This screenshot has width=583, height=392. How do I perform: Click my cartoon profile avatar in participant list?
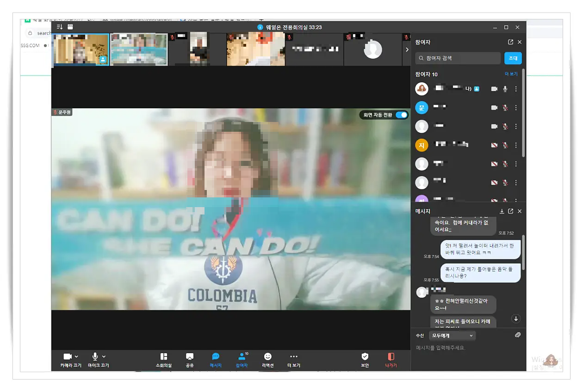coord(422,89)
